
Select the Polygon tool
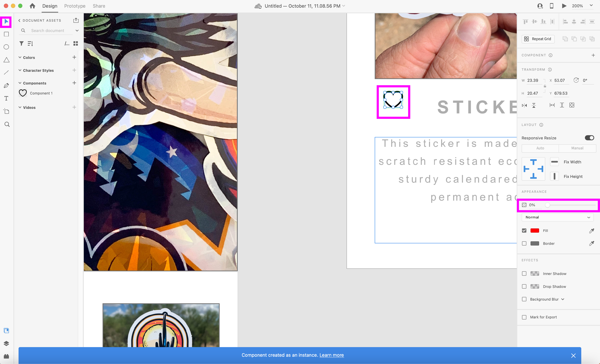click(7, 60)
